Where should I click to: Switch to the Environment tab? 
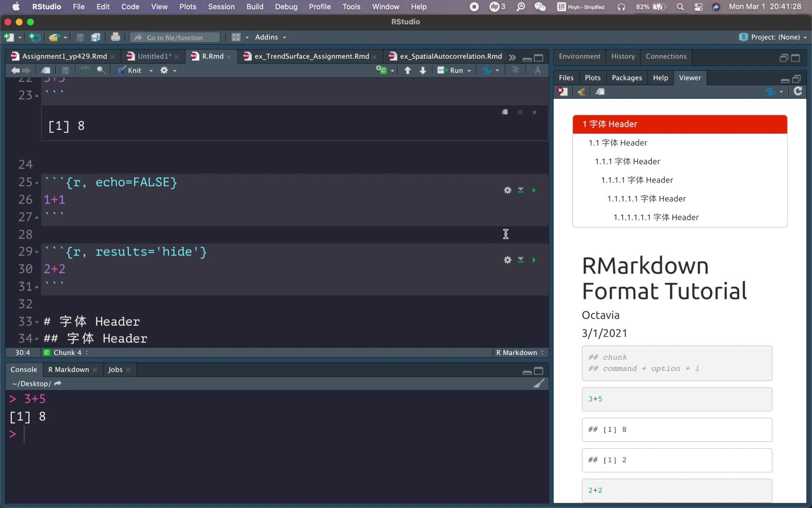click(x=579, y=56)
